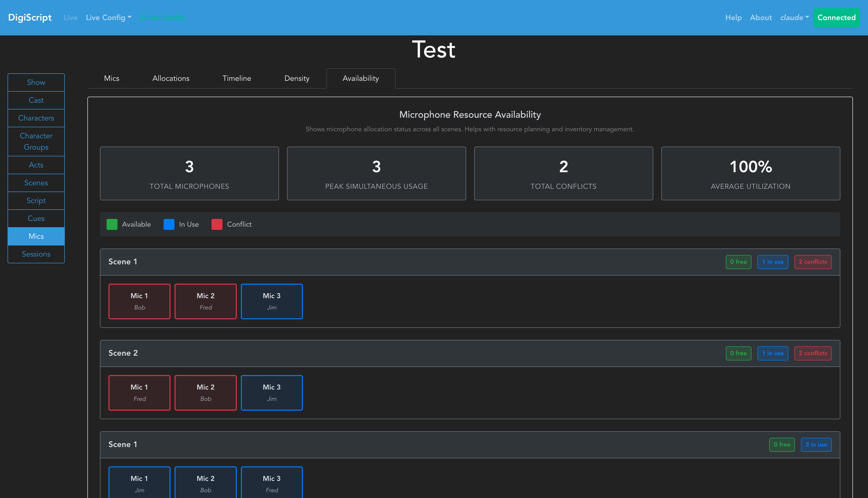Navigate to Sessions in sidebar
The image size is (868, 498).
(x=36, y=254)
